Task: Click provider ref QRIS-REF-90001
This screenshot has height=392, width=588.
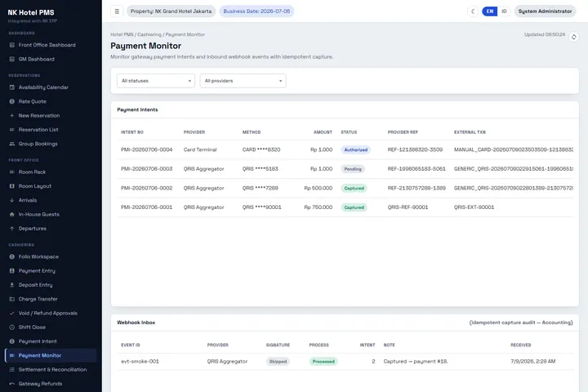Action: (x=408, y=207)
